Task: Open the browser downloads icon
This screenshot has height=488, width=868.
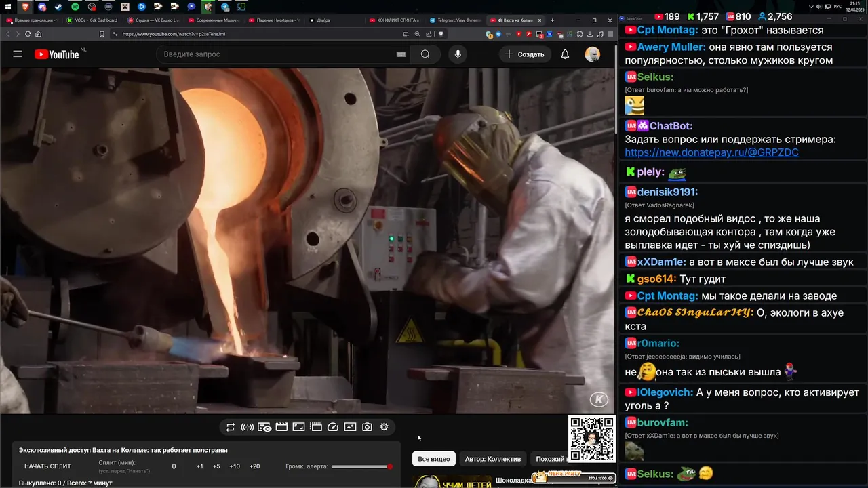Action: 591,34
